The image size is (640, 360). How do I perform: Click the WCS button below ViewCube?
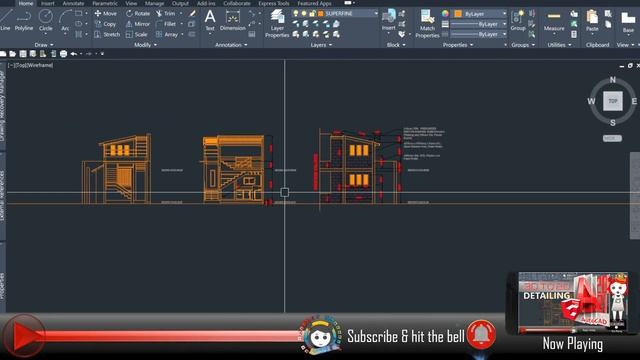tap(612, 138)
